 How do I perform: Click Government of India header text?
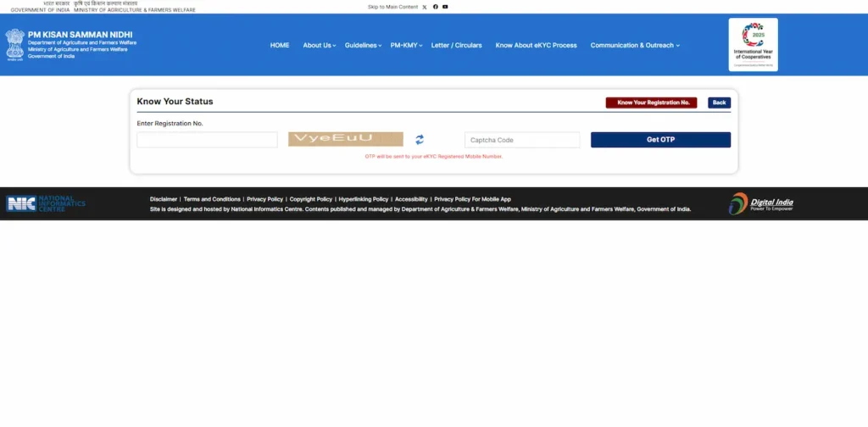[x=40, y=10]
